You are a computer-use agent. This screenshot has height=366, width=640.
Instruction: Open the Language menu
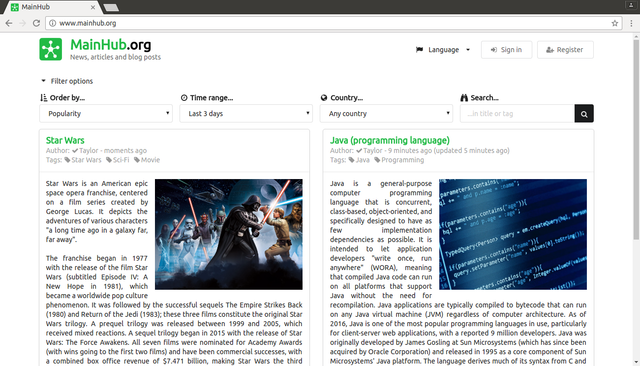pyautogui.click(x=443, y=50)
